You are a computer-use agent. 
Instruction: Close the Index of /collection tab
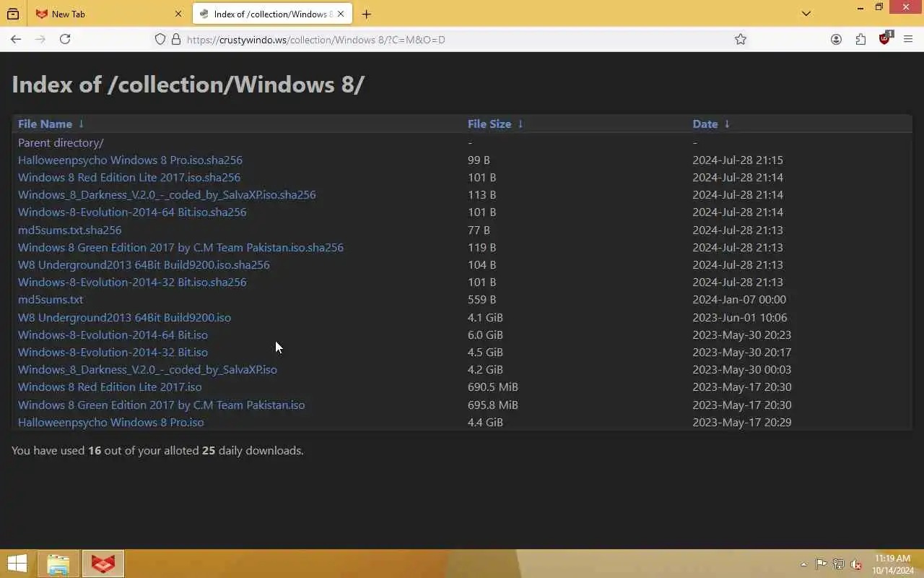click(341, 14)
